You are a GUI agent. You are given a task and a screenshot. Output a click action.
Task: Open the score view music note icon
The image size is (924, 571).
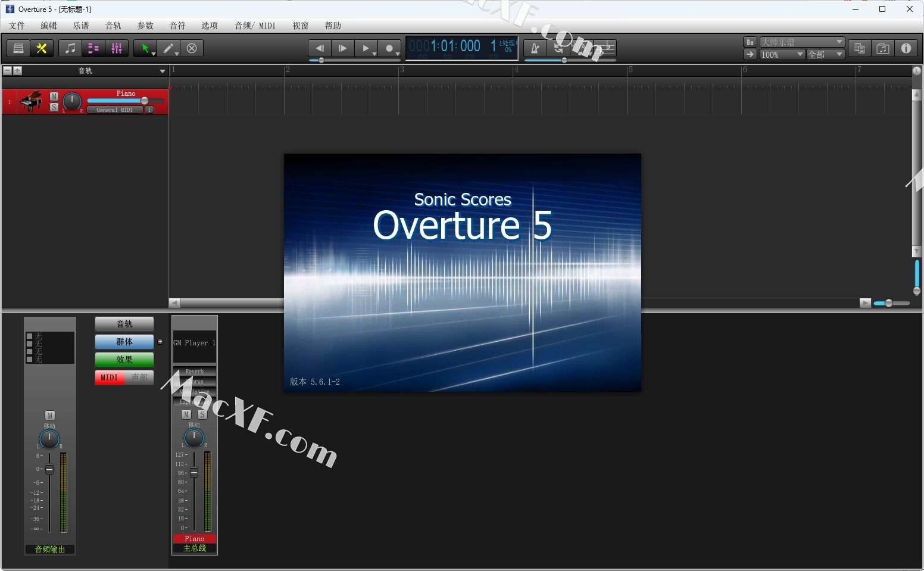[70, 48]
